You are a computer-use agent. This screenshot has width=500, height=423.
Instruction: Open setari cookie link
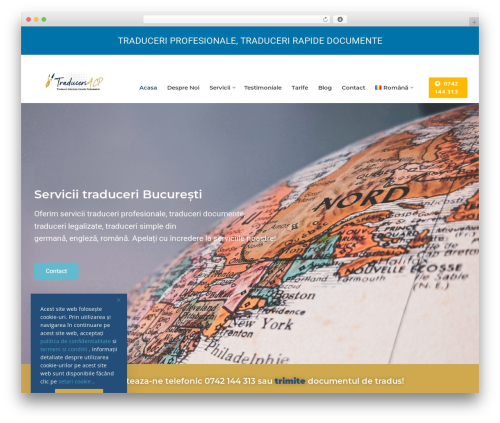click(75, 382)
